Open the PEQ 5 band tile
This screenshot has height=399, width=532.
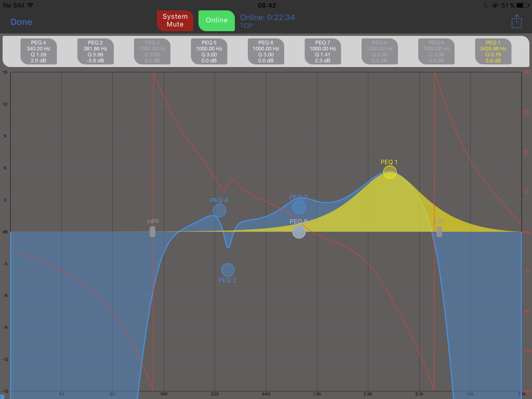tap(209, 51)
